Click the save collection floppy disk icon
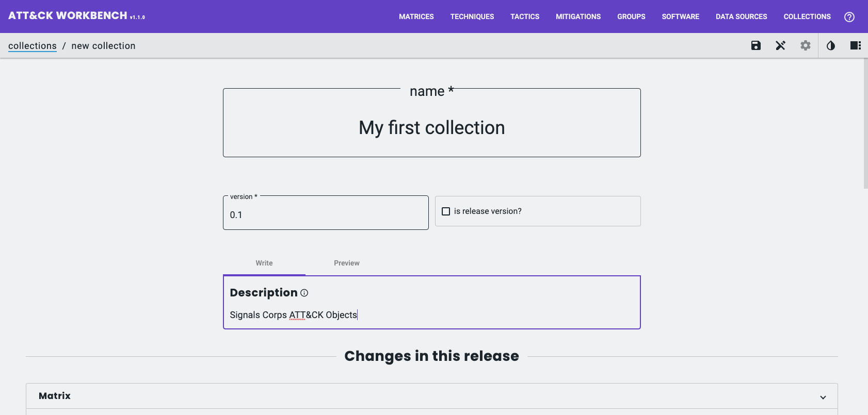This screenshot has height=415, width=868. (x=756, y=45)
